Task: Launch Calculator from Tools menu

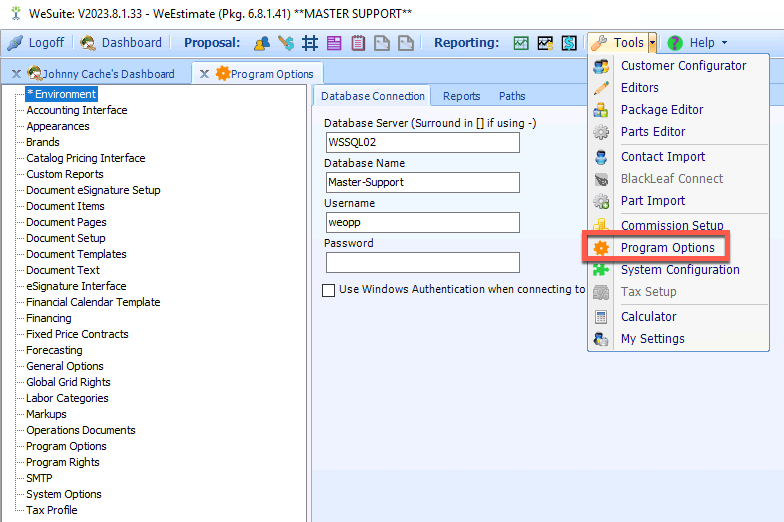Action: point(678,316)
